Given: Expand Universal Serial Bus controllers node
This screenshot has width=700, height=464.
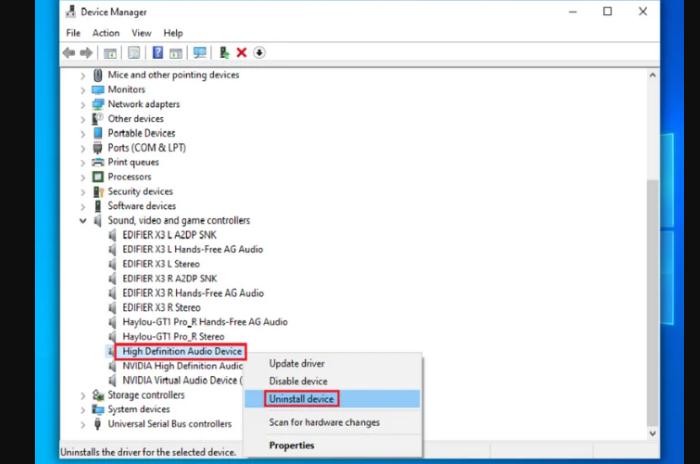Looking at the screenshot, I should tap(83, 424).
